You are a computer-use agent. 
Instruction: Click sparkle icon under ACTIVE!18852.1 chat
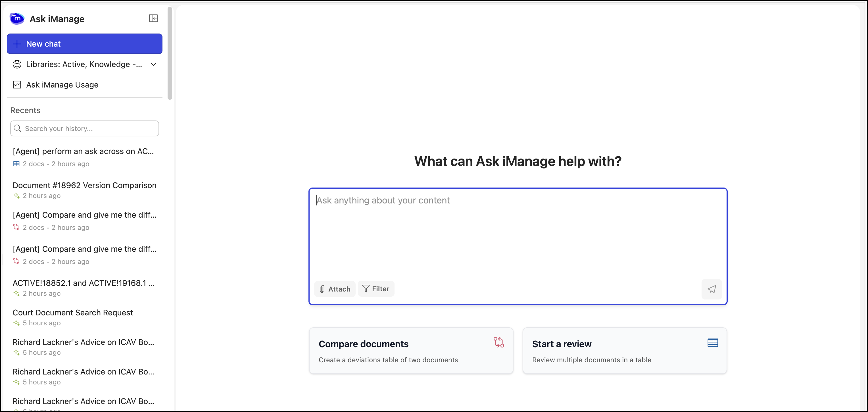pyautogui.click(x=16, y=293)
